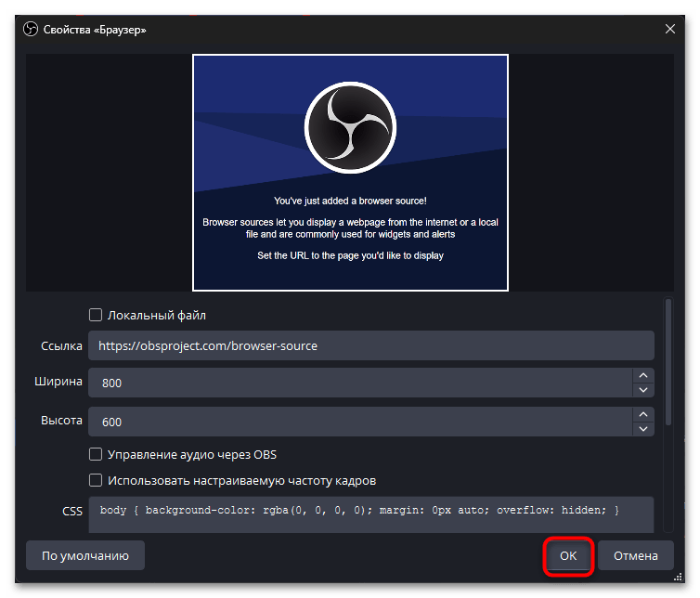700x598 pixels.
Task: Enable the «Локальный файл» checkbox
Action: [95, 315]
